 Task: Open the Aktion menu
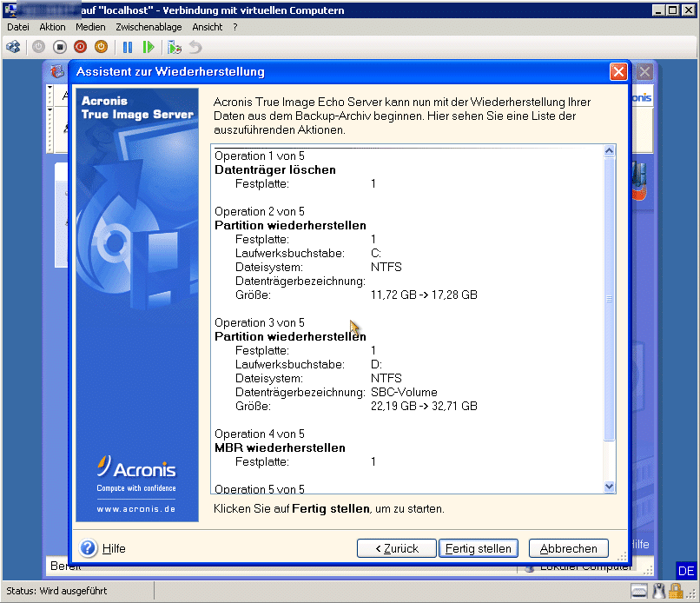click(x=52, y=27)
